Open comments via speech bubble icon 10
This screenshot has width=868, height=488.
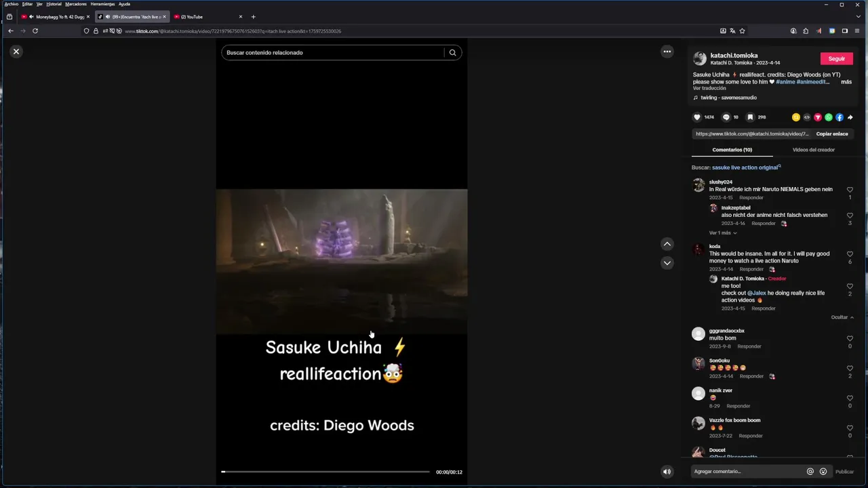(726, 117)
